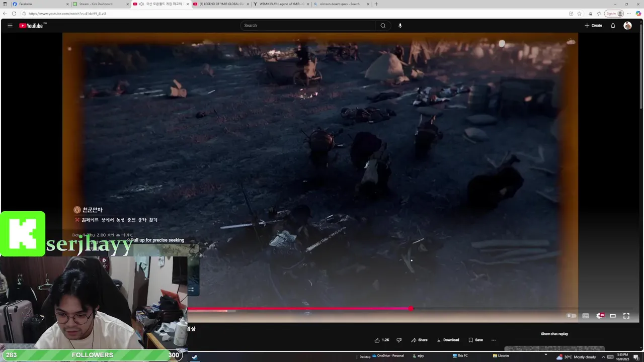Enter full screen on the video player
Screen dimensions: 644x362
(x=626, y=316)
